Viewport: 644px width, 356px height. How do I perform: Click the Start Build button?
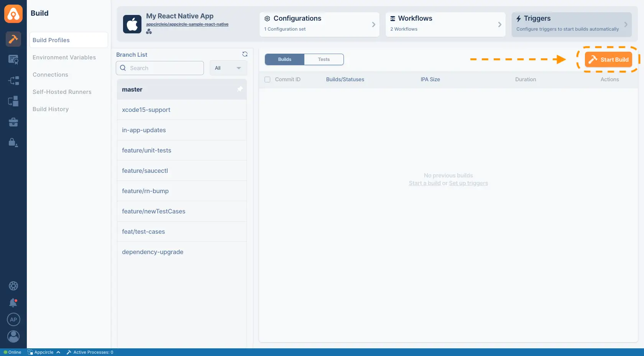pos(608,59)
